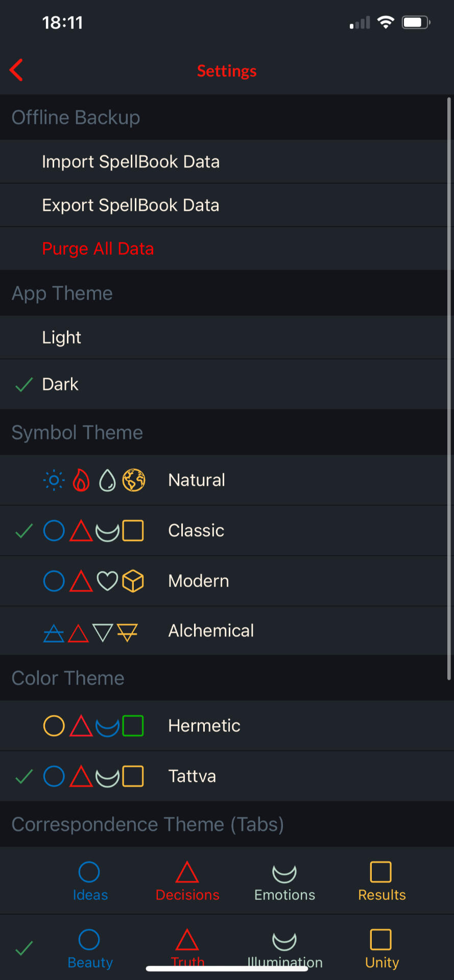The width and height of the screenshot is (454, 980).
Task: Click the sun icon in Natural row
Action: 54,480
